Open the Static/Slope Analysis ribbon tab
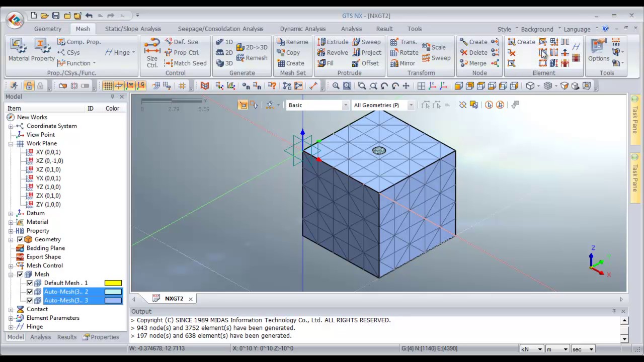 click(133, 29)
